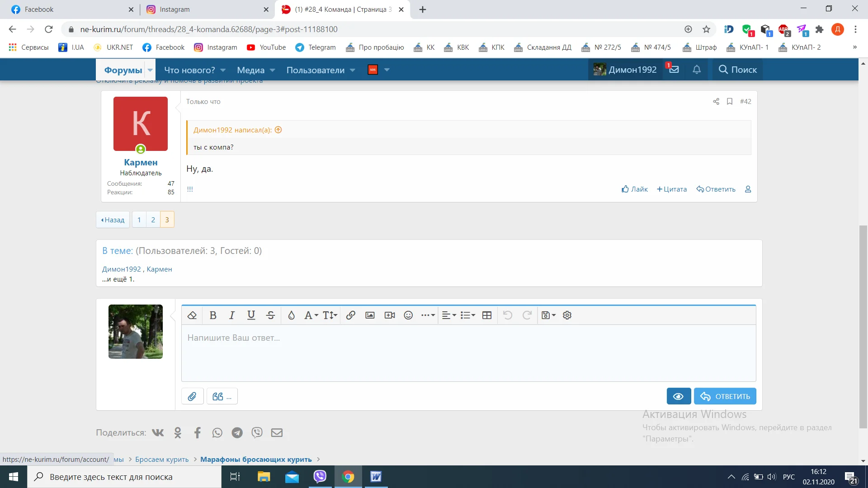Open the text color droplet picker
Image resolution: width=868 pixels, height=488 pixels.
(291, 315)
